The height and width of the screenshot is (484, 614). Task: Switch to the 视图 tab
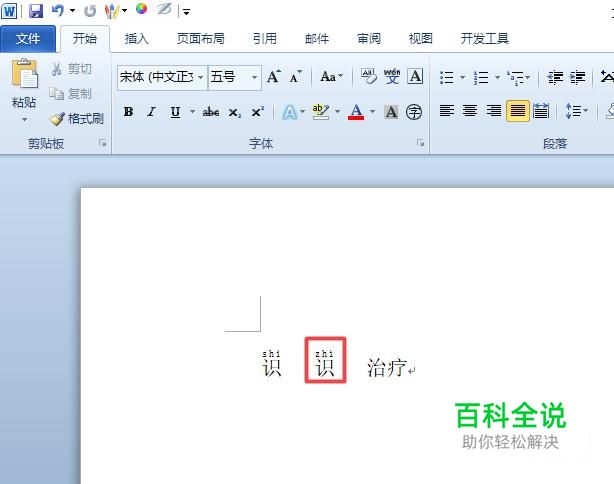pyautogui.click(x=421, y=39)
